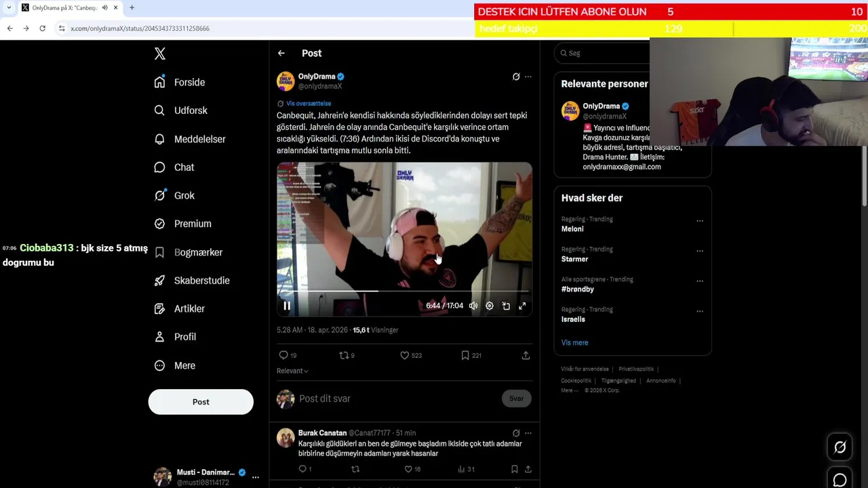Click Vis mere under trends

click(x=575, y=343)
